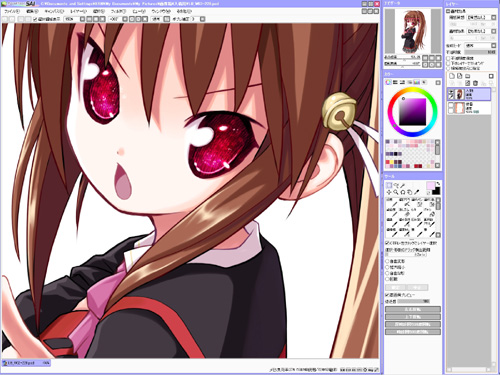The image size is (500, 375).
Task: Hide the character layer via eye icon
Action: [450, 92]
